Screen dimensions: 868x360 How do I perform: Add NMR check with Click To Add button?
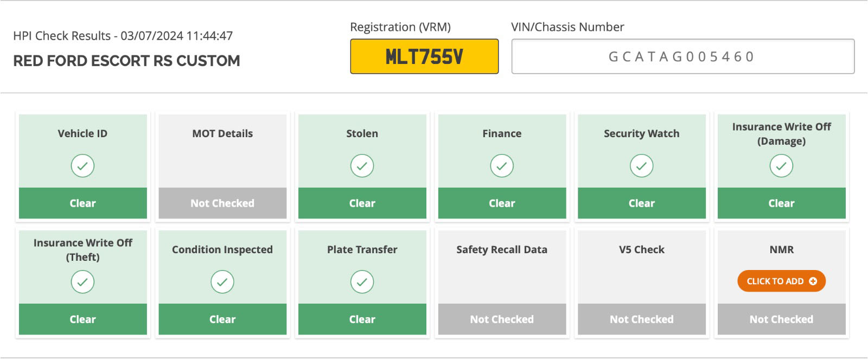click(x=781, y=281)
